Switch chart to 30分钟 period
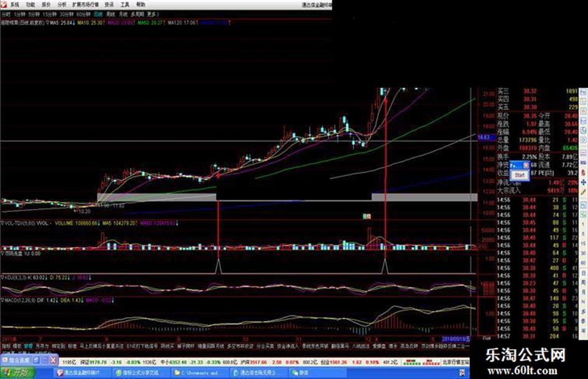588x379 pixels. [67, 14]
